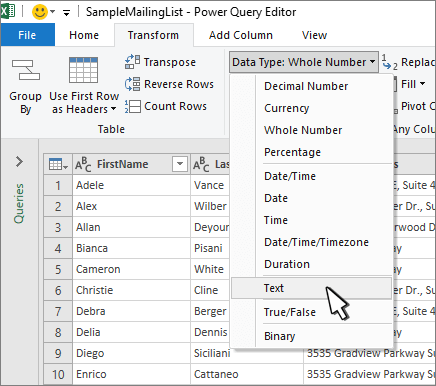
Task: Click the cell containing Siciliani
Action: pyautogui.click(x=247, y=353)
